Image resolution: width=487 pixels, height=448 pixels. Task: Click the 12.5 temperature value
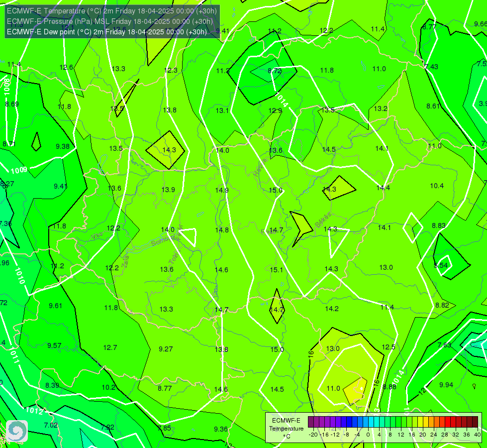(x=388, y=347)
